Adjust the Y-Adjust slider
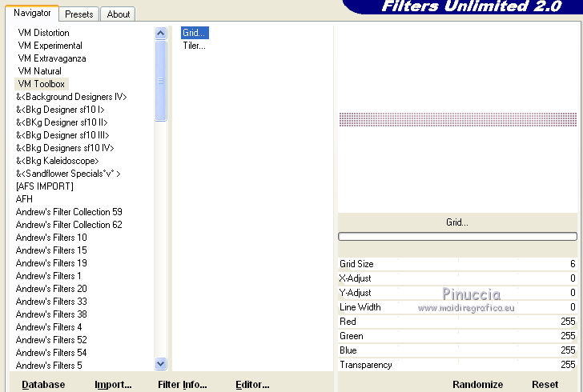Viewport: 583px width, 392px height. [x=458, y=293]
